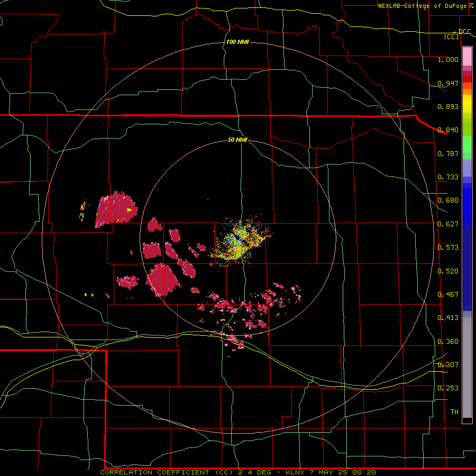Click the 100 NMI range ring label
This screenshot has height=476, width=476.
(x=237, y=42)
